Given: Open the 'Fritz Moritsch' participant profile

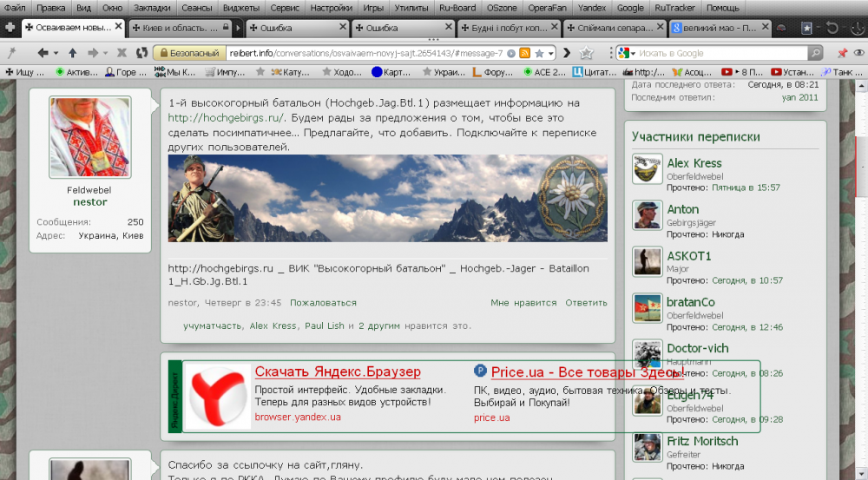Looking at the screenshot, I should pos(702,441).
